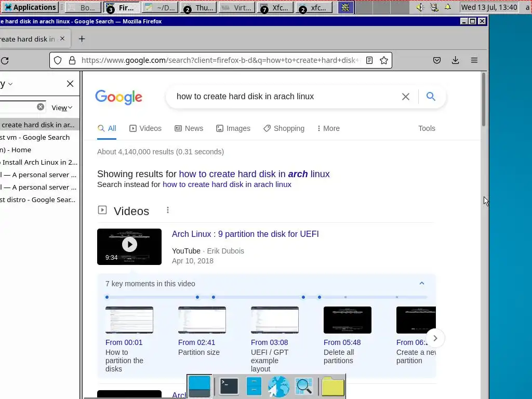Open the search Tools button

427,128
